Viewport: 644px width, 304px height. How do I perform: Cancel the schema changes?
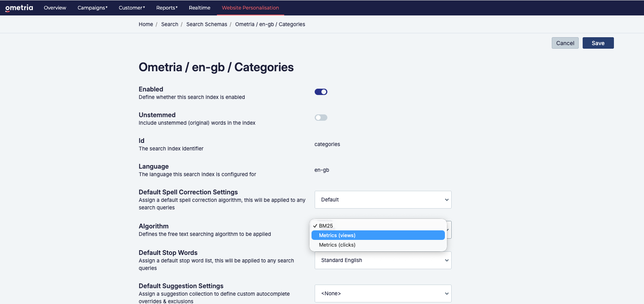pos(565,43)
